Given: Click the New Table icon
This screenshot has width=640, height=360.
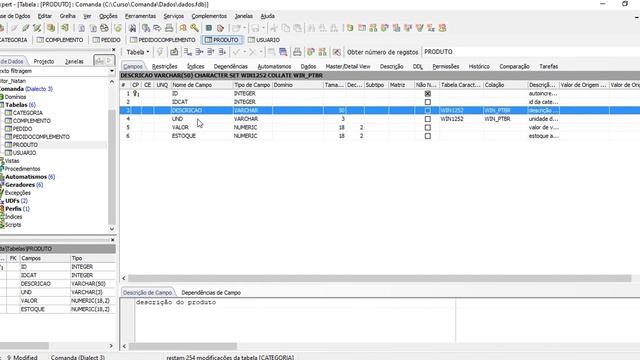Looking at the screenshot, I should (362, 28).
